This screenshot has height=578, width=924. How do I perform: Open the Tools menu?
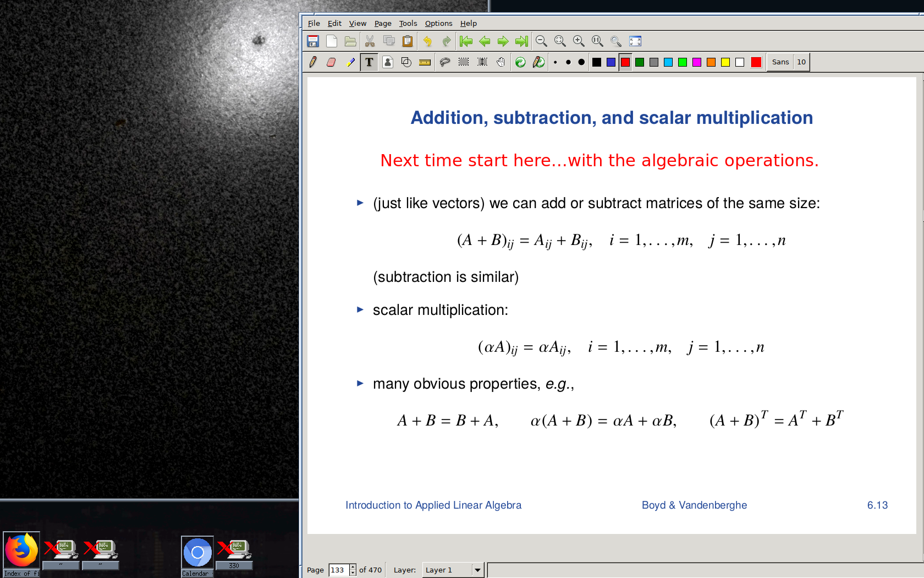click(x=408, y=23)
